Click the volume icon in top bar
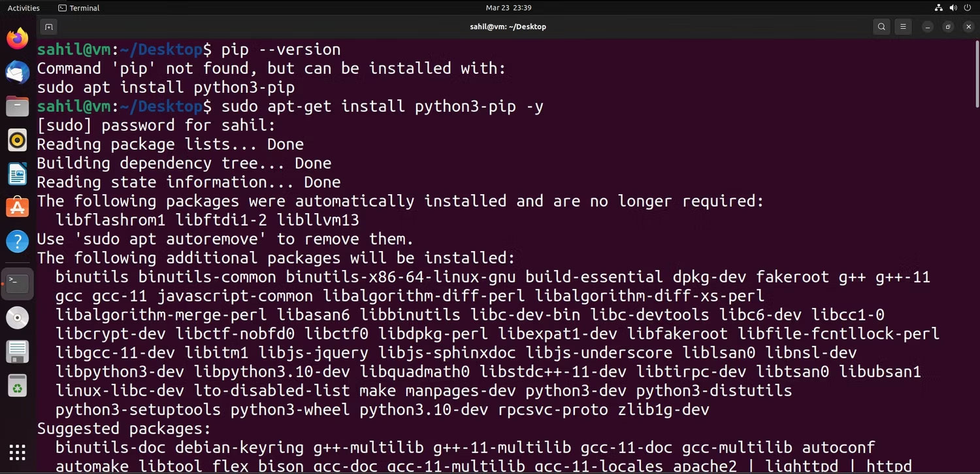Screen dimensions: 980x474 (953, 8)
